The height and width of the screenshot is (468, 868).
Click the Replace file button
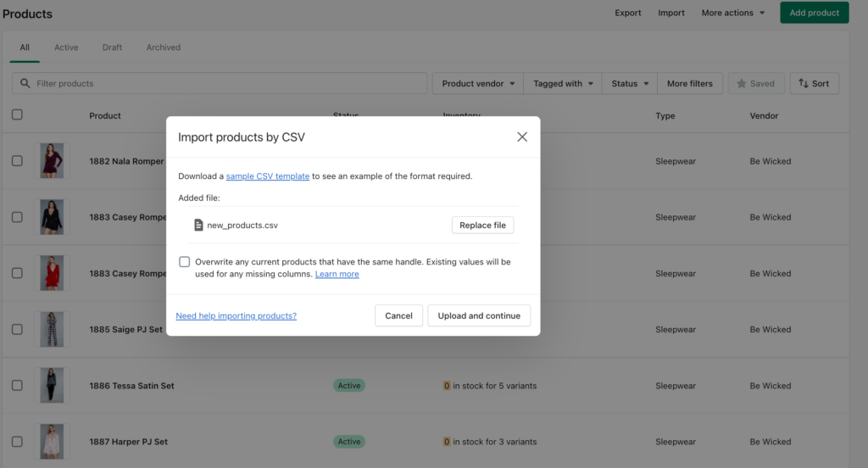pyautogui.click(x=482, y=225)
